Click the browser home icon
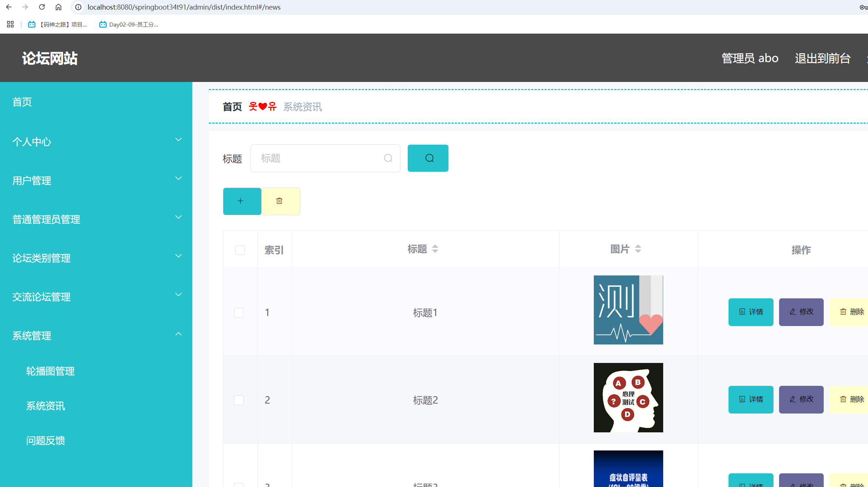 (x=58, y=7)
